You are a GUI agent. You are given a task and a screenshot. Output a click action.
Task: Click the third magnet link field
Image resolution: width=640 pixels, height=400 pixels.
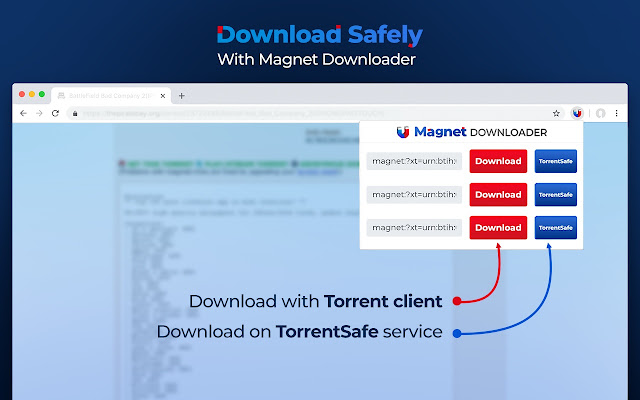coord(414,228)
